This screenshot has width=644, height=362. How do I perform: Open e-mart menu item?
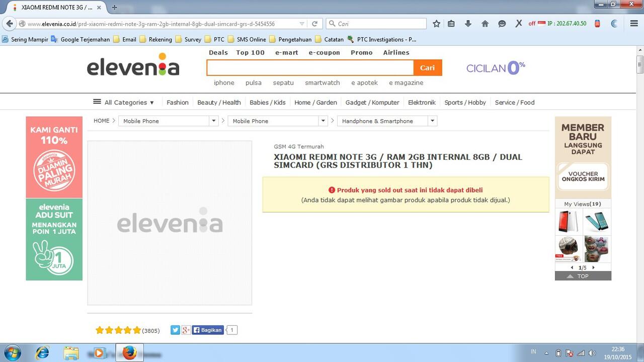(287, 52)
